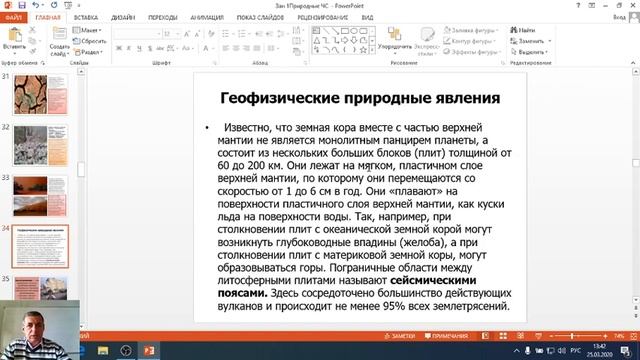Undo the last action
The width and height of the screenshot is (640, 360).
[36, 5]
